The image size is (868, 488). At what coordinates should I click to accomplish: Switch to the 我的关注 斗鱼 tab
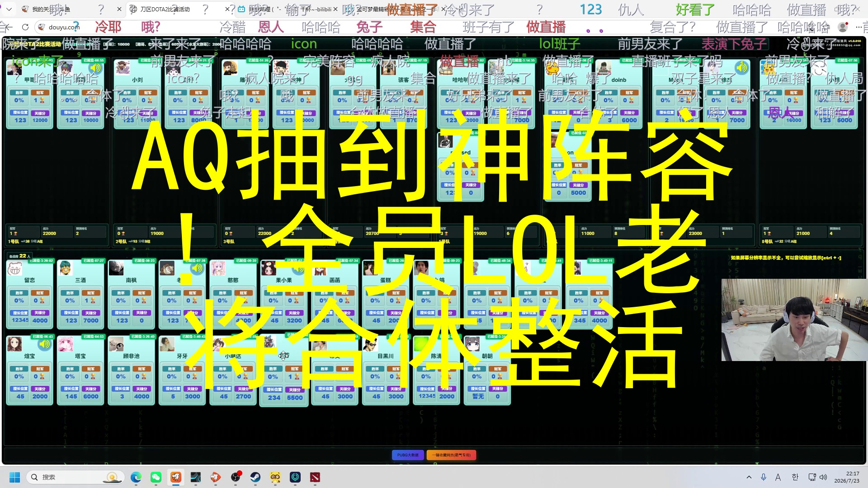pos(71,9)
